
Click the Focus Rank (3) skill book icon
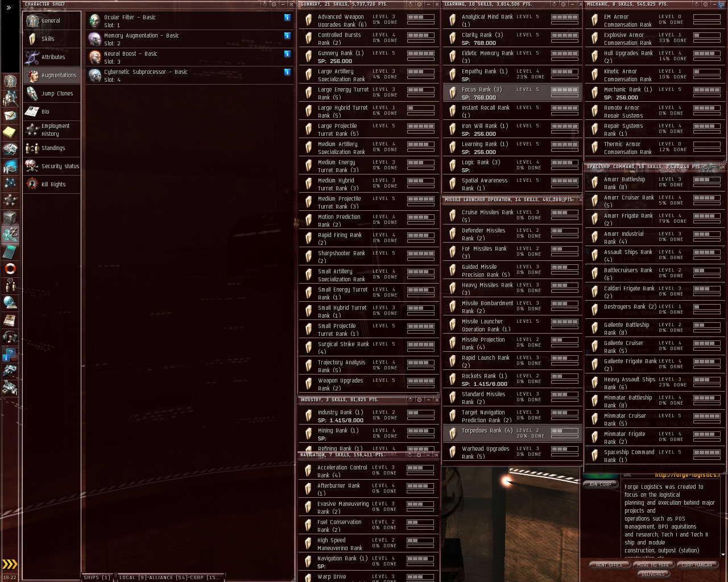coord(453,93)
